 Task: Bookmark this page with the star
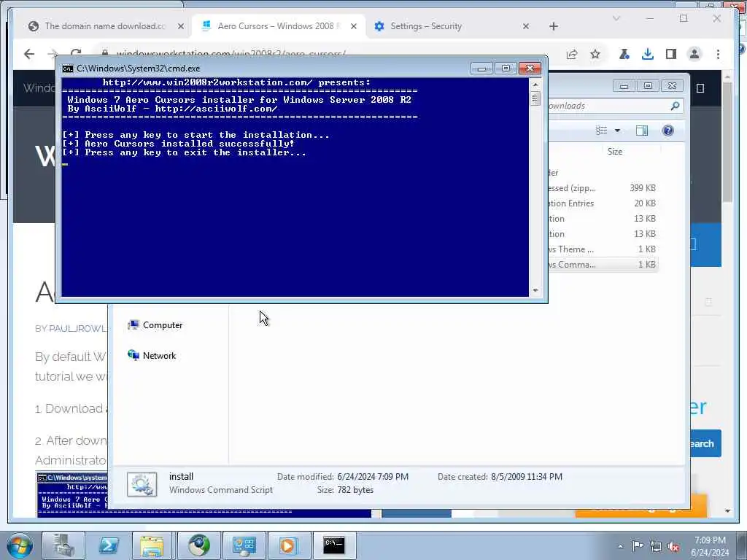point(595,54)
